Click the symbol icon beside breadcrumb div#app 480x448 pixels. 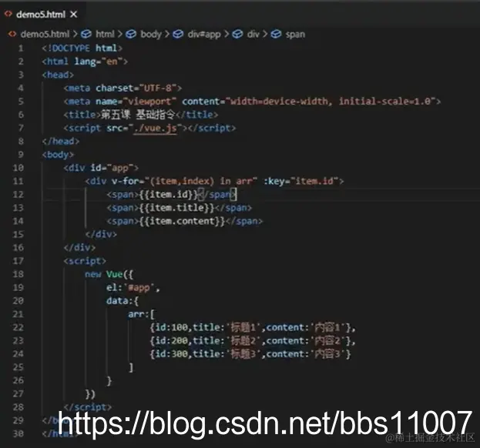click(x=178, y=34)
